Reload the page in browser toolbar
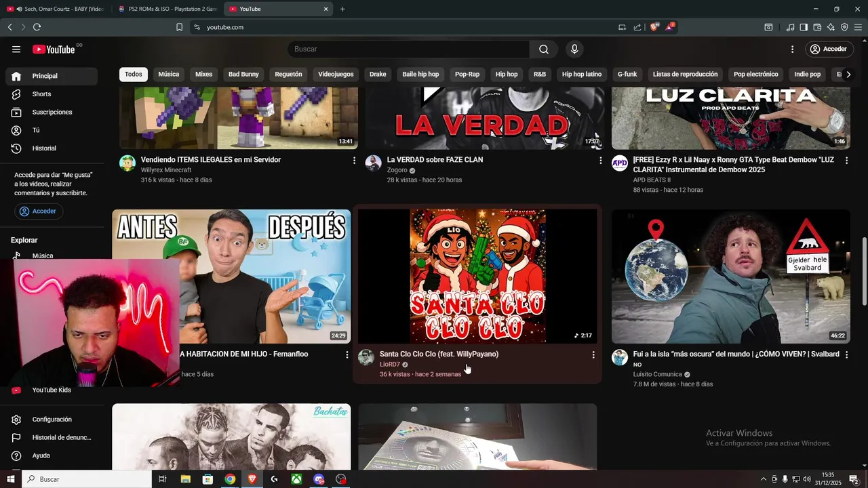This screenshot has height=488, width=868. click(37, 27)
